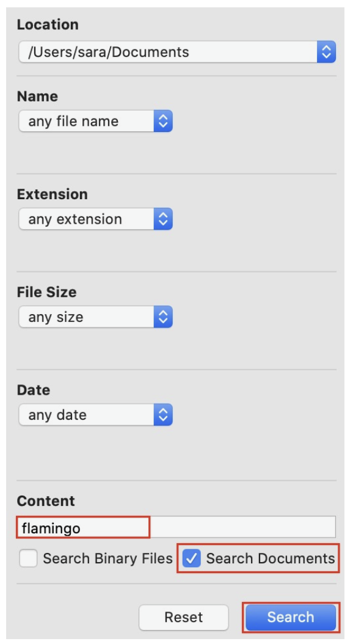This screenshot has width=353, height=644.
Task: Click the Location dropdown blue arrow icon
Action: [x=326, y=52]
